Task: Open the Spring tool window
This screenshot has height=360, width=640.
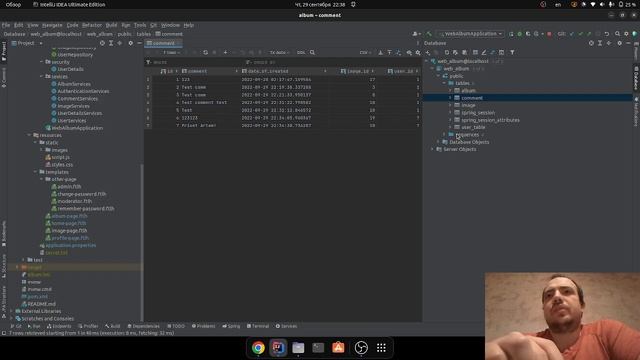Action: 231,326
